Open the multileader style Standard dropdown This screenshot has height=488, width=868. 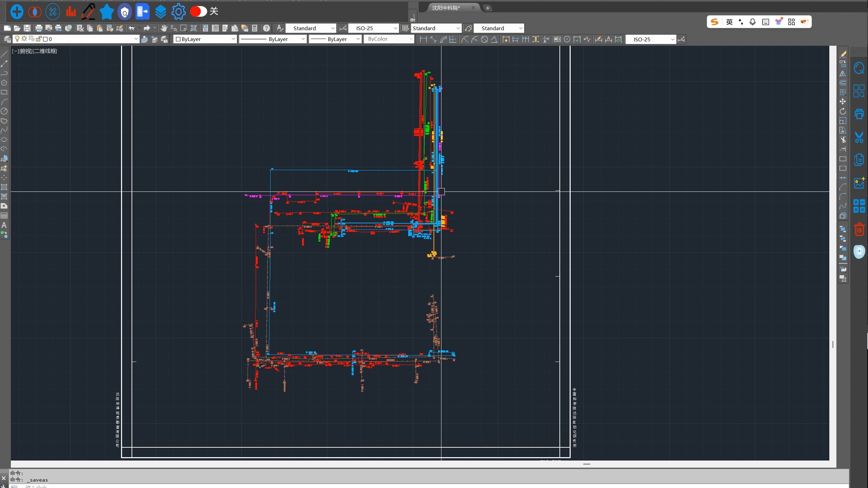(499, 28)
